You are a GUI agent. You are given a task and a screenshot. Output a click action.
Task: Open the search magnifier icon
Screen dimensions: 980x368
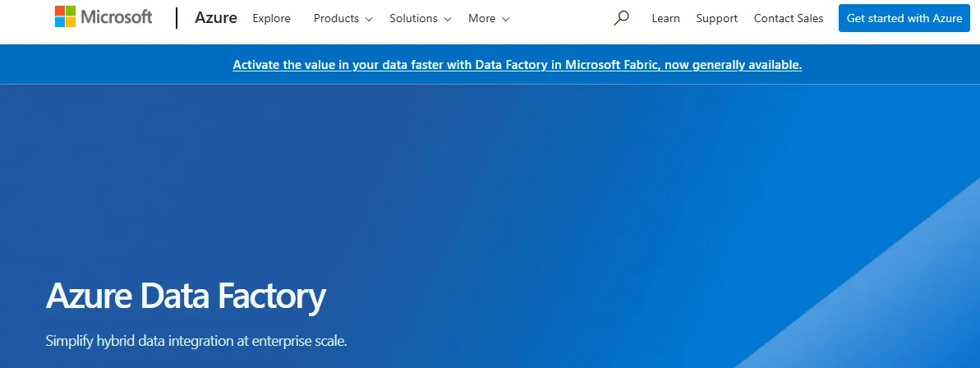[621, 18]
